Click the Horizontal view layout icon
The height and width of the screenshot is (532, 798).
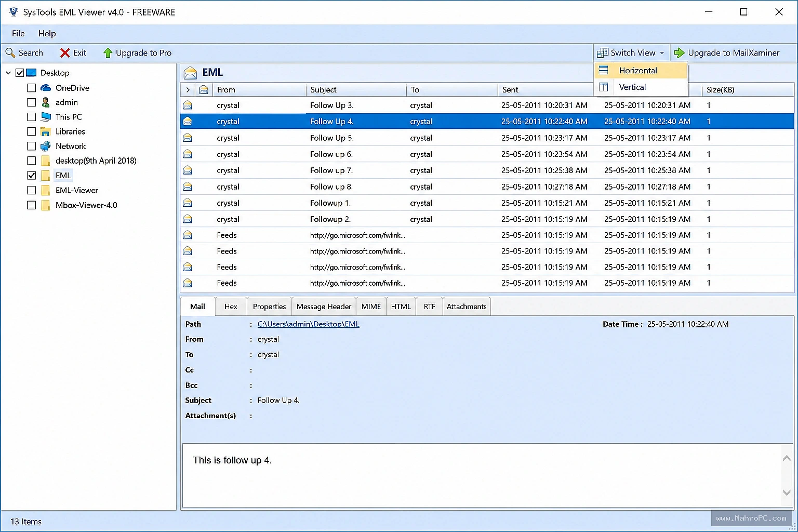tap(603, 70)
